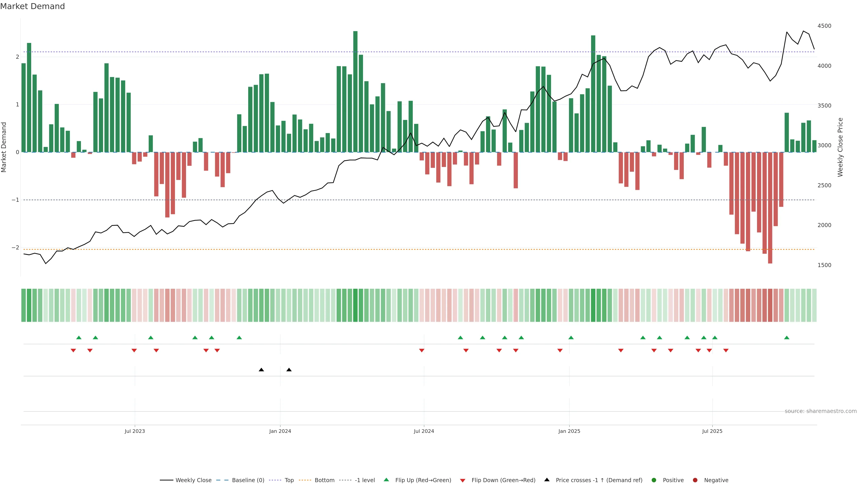Click the black Price crosses legend triangle
This screenshot has width=868, height=488.
pyautogui.click(x=547, y=480)
